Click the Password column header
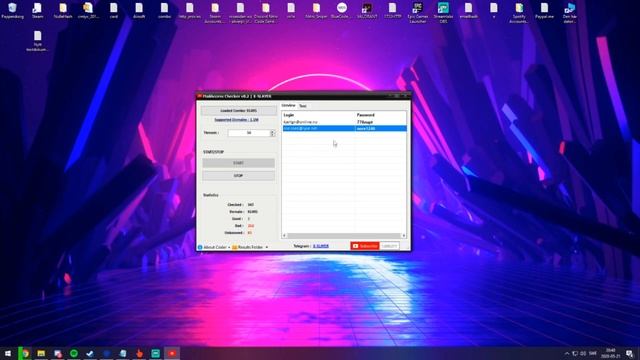640x360 pixels. [381, 115]
